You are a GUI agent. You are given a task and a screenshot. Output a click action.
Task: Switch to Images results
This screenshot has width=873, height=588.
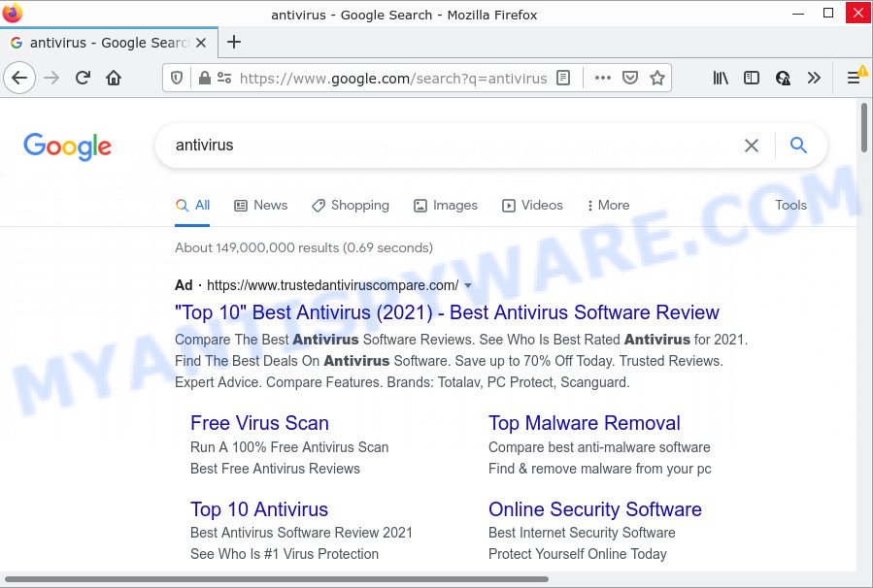(x=446, y=206)
